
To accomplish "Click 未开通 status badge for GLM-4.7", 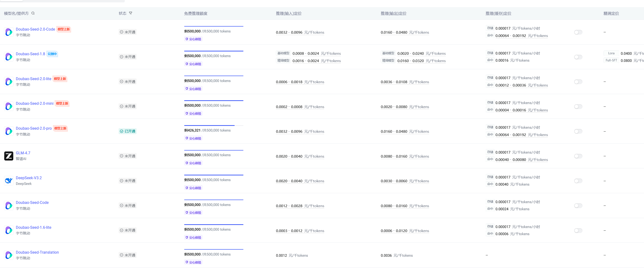I will (128, 156).
